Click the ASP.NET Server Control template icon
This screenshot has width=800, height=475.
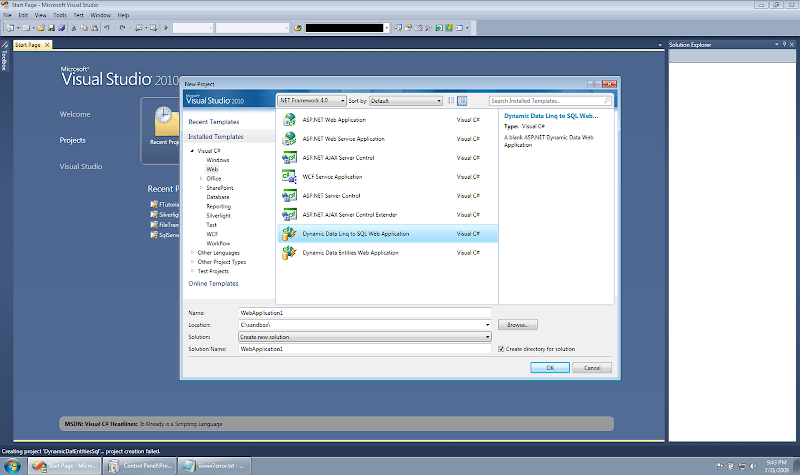click(x=289, y=195)
